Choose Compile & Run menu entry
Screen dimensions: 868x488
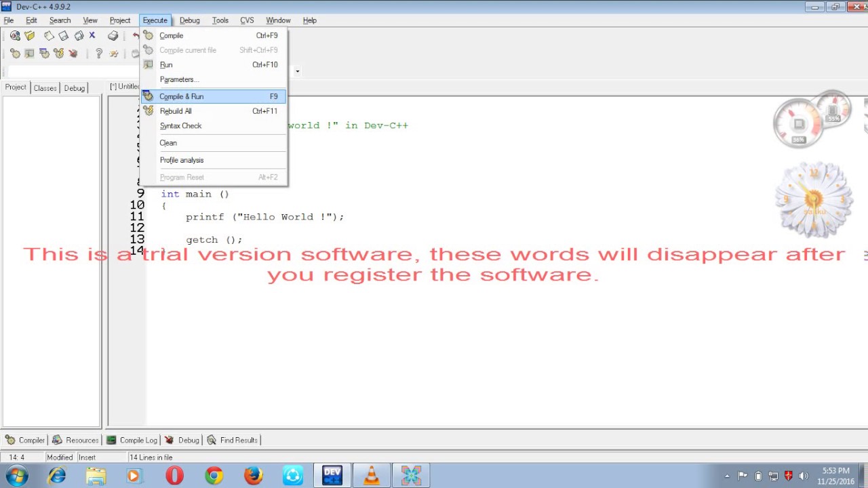214,96
